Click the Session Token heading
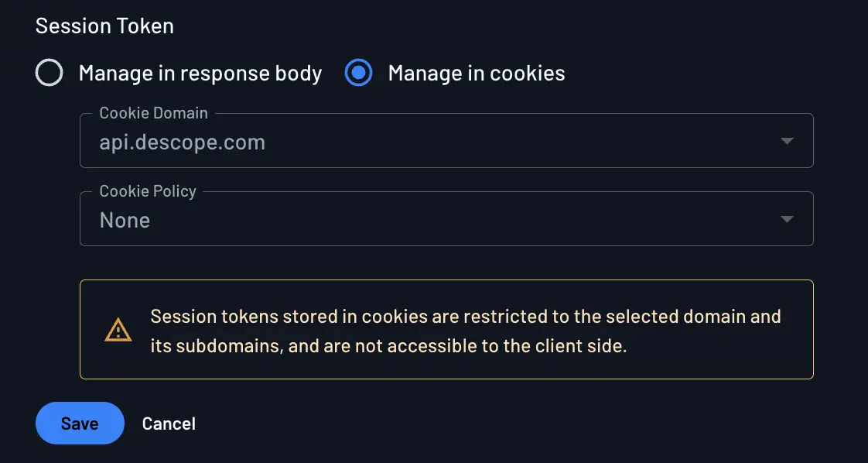Screen dimensions: 868x463 tap(104, 26)
